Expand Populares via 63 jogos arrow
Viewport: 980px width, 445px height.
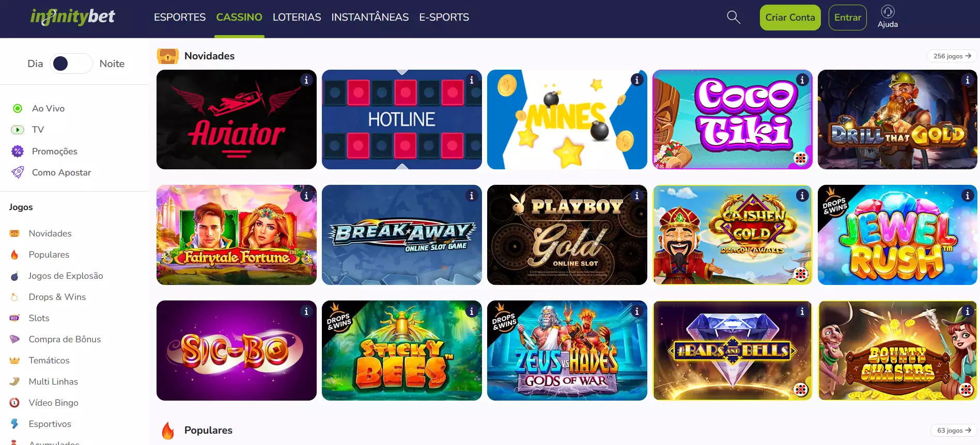[954, 430]
